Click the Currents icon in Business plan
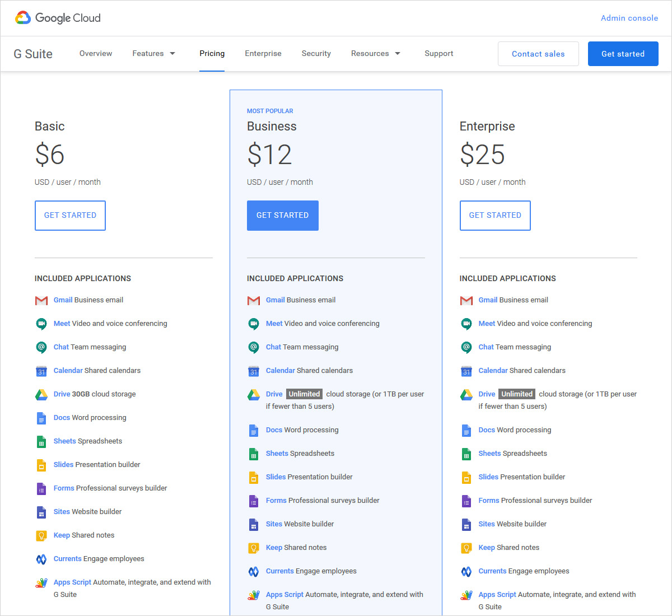Viewport: 672px width, 616px height. coord(254,571)
